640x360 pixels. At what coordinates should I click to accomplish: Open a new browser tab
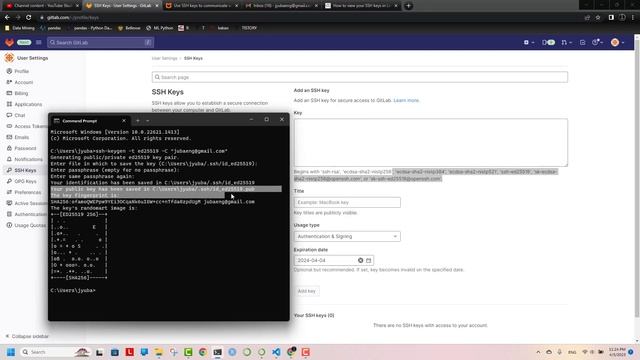(x=408, y=6)
